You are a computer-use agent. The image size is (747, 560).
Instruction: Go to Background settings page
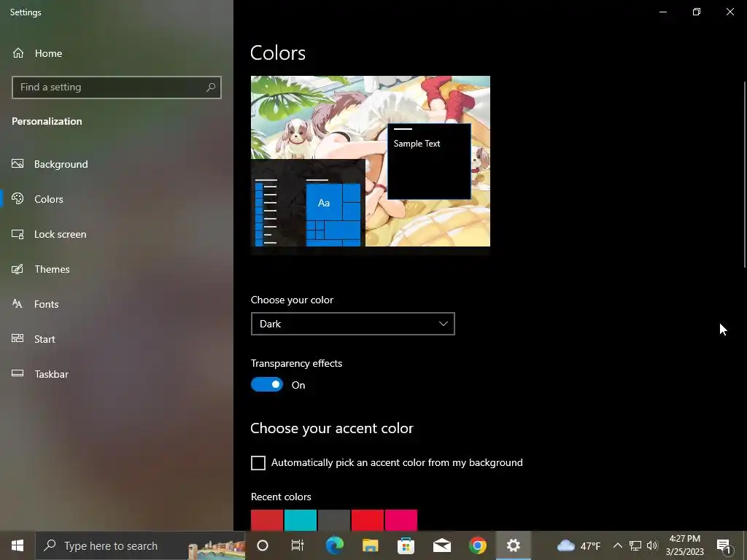point(117,164)
